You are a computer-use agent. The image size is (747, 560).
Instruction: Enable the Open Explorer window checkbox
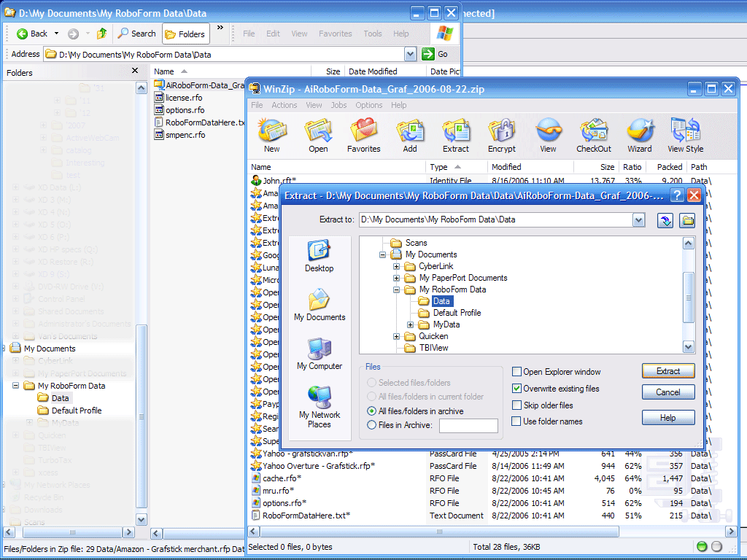(x=517, y=372)
